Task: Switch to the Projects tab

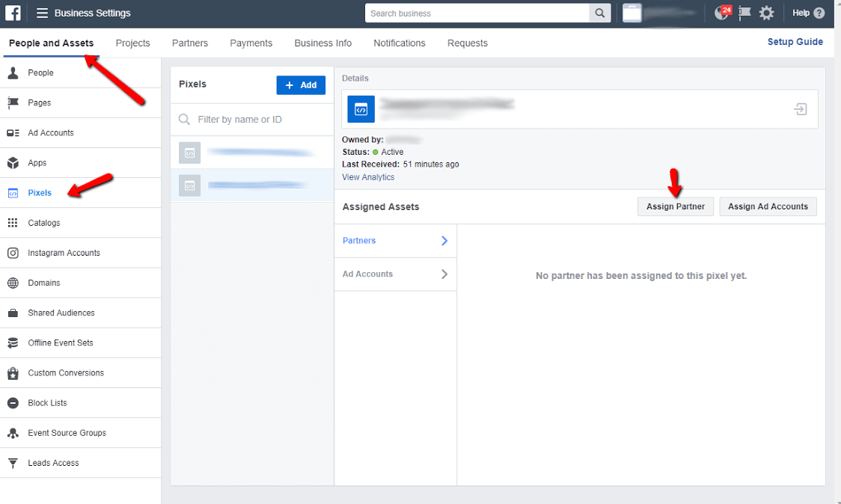Action: coord(132,43)
